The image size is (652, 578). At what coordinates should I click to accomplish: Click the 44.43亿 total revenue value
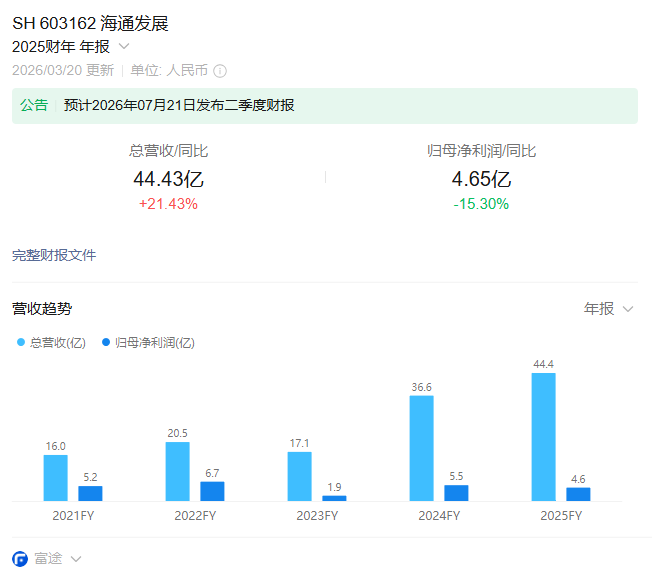click(168, 179)
